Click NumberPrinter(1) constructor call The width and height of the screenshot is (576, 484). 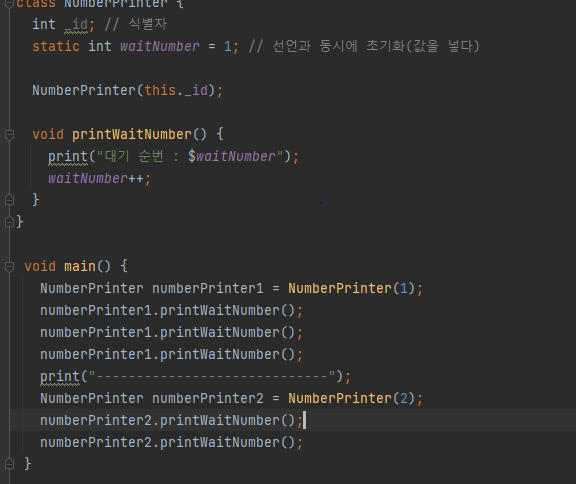pos(352,288)
